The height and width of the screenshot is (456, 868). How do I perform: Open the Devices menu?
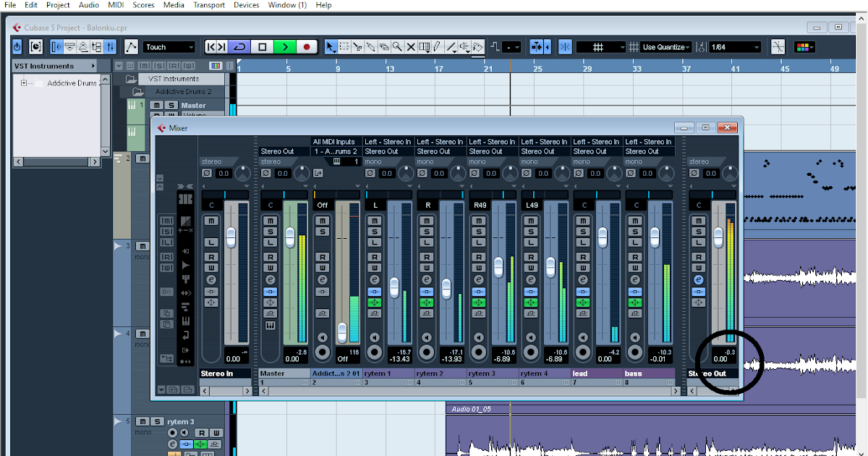tap(247, 4)
